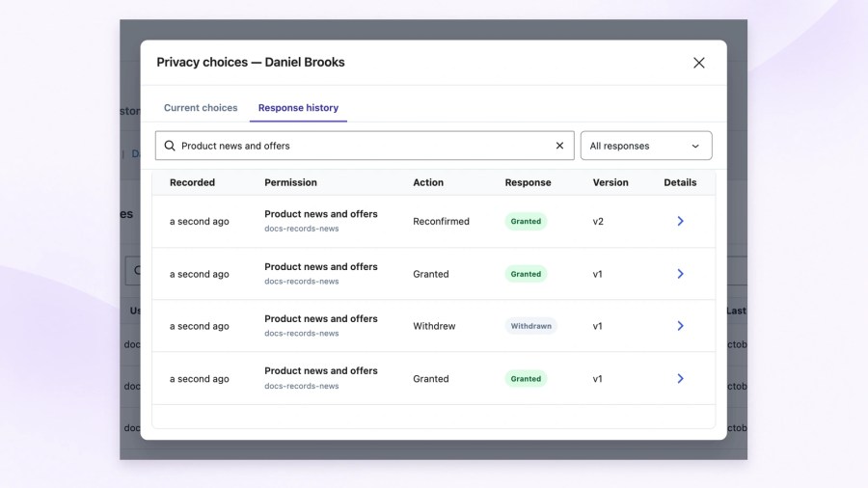The image size is (868, 488).
Task: Click docs-records-news under the Withdrew row
Action: pos(301,334)
